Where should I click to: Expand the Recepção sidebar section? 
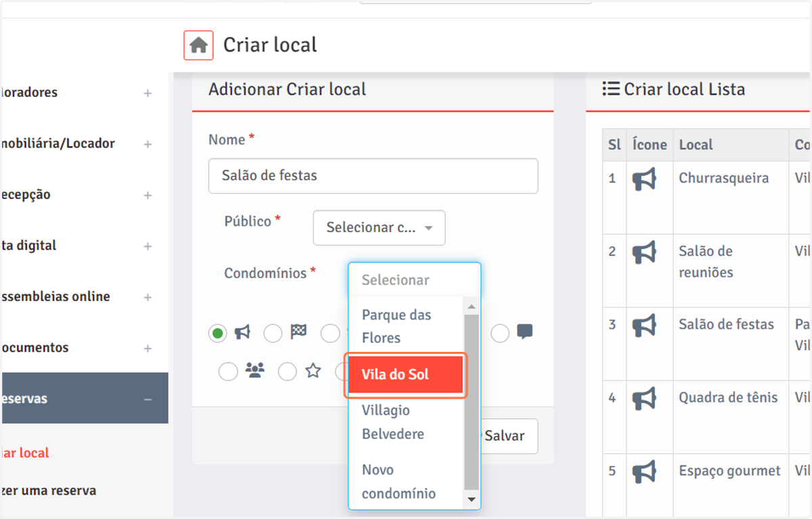click(148, 195)
